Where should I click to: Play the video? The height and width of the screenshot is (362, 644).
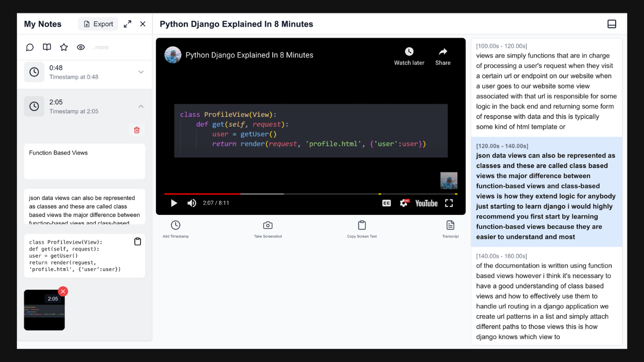pyautogui.click(x=174, y=203)
